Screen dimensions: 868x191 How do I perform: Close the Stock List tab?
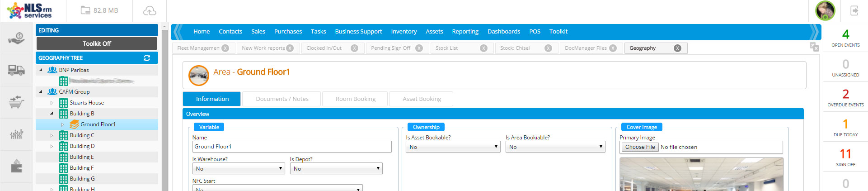click(x=483, y=48)
